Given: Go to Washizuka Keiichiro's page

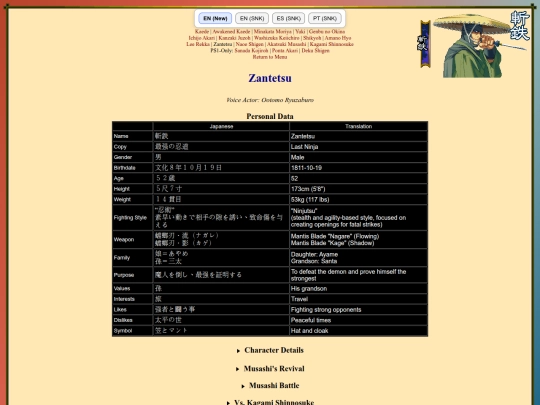Looking at the screenshot, I should tap(277, 38).
